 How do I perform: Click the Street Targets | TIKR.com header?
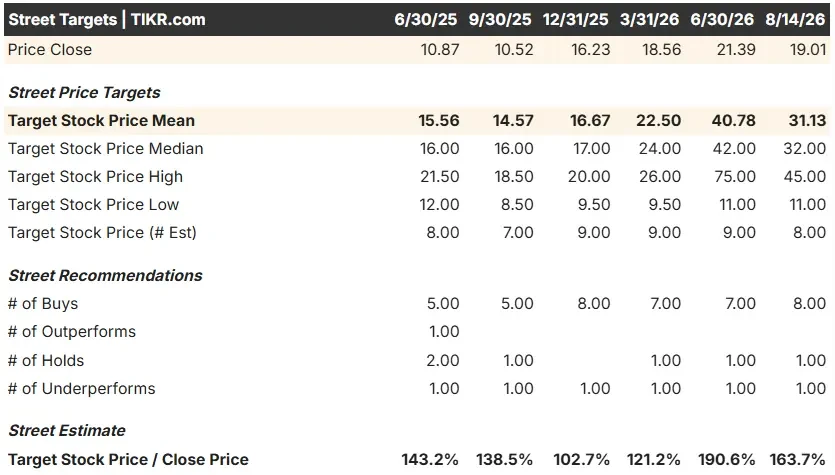click(107, 20)
